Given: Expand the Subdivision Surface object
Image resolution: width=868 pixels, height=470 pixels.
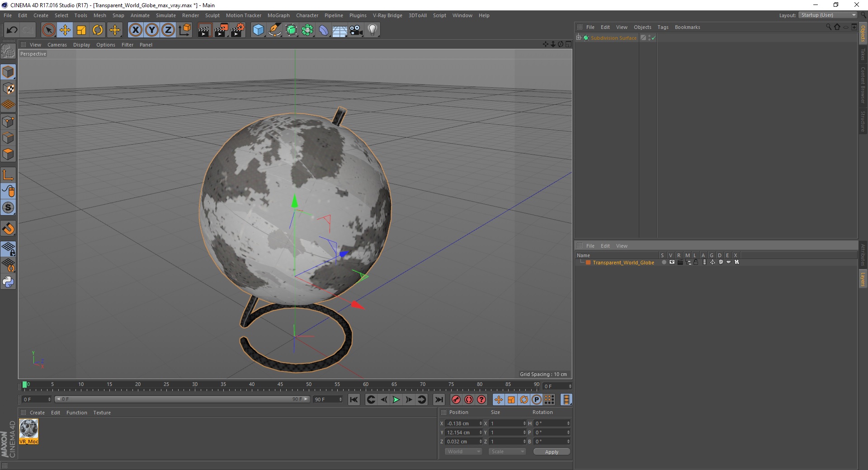Looking at the screenshot, I should tap(579, 38).
